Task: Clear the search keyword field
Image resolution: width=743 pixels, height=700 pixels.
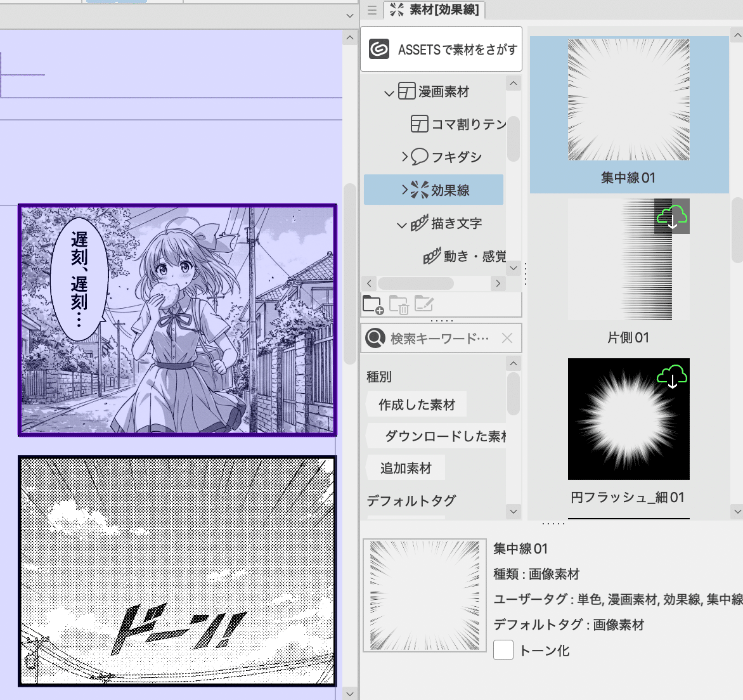Action: click(x=507, y=338)
